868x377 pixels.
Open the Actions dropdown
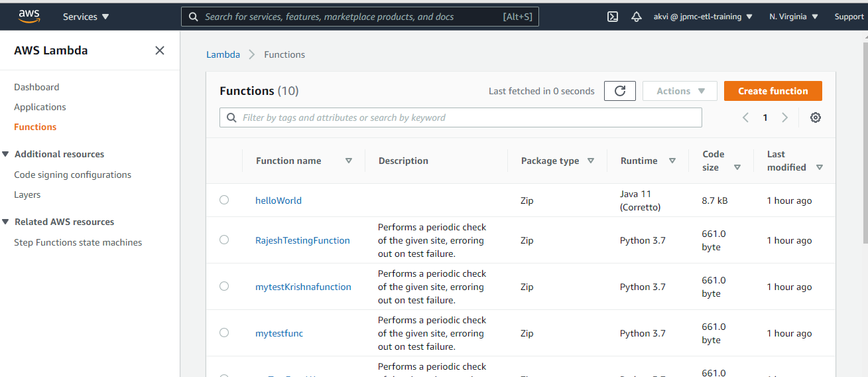(680, 91)
